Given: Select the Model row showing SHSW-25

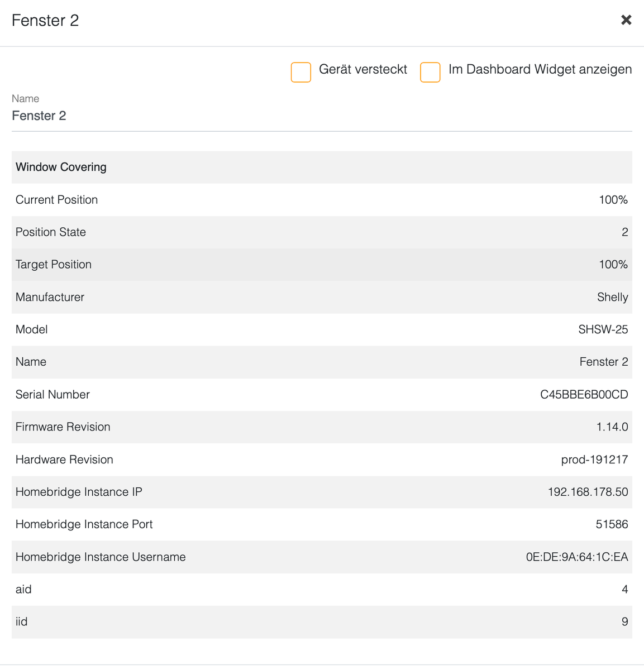Looking at the screenshot, I should tap(321, 329).
